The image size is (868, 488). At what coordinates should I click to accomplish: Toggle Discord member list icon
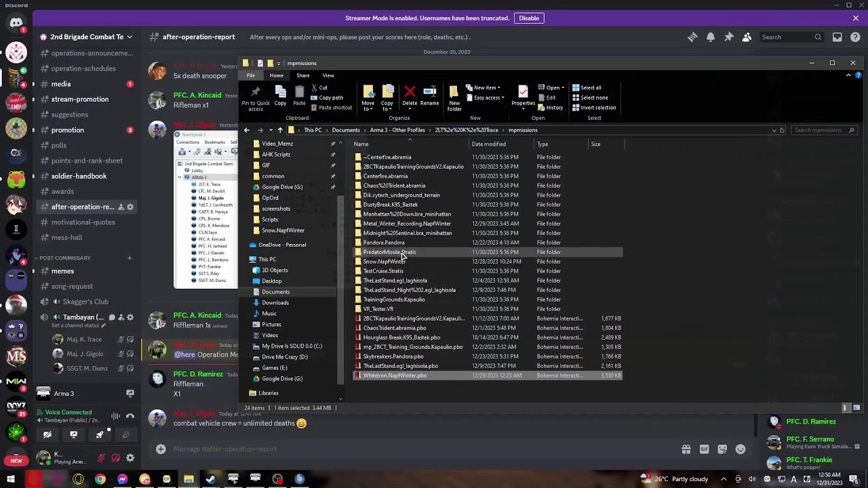point(747,37)
